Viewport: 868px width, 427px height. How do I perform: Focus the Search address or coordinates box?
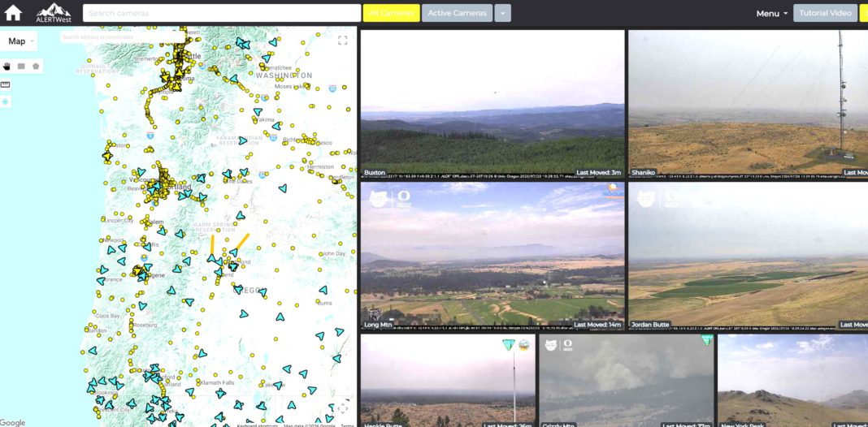click(x=123, y=37)
